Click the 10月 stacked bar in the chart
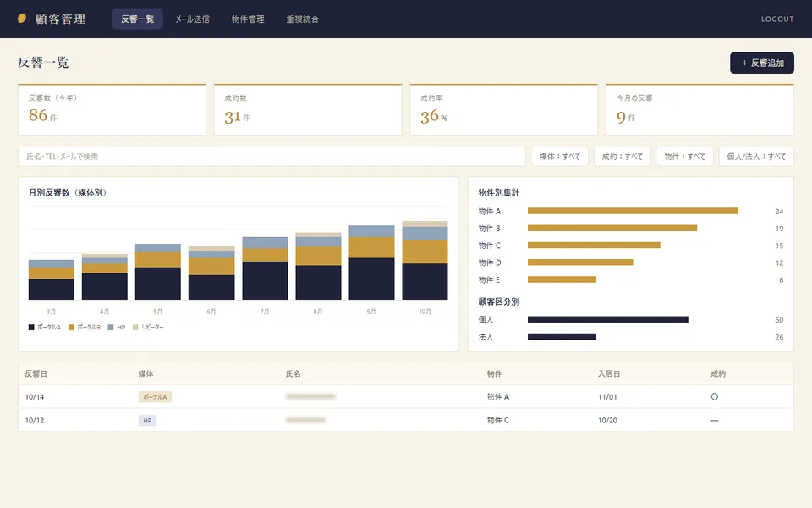This screenshot has width=812, height=508. coord(425,260)
